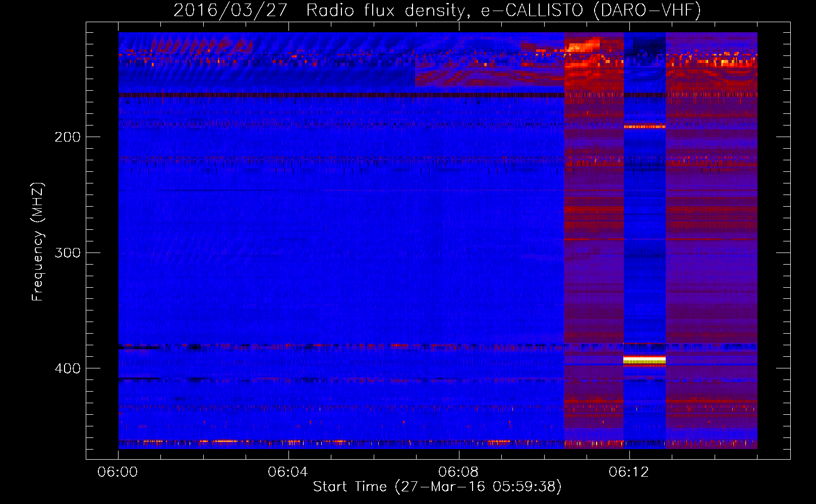
Task: Click the bright white-yellow emission band near 395 MHz
Action: click(645, 360)
